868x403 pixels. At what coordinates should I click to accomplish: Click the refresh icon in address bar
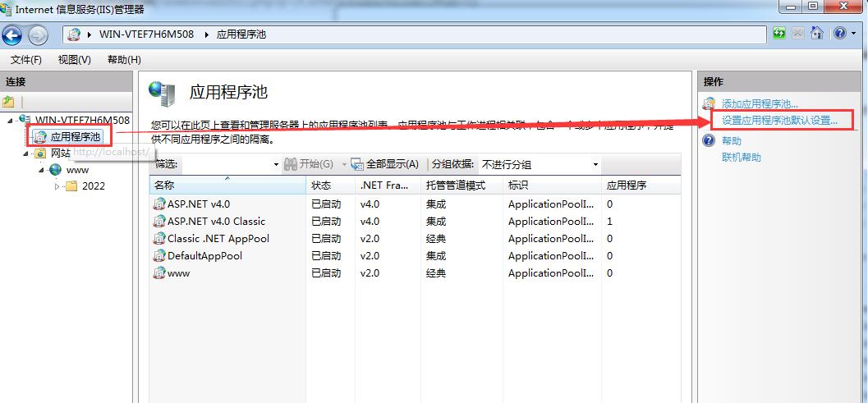(x=779, y=34)
